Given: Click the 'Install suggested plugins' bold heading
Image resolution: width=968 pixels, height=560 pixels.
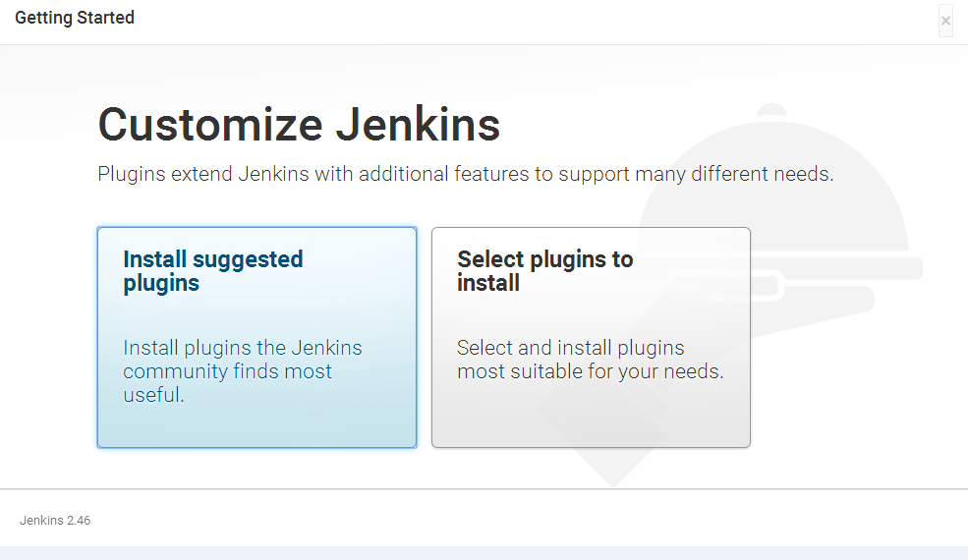Looking at the screenshot, I should click(x=212, y=271).
